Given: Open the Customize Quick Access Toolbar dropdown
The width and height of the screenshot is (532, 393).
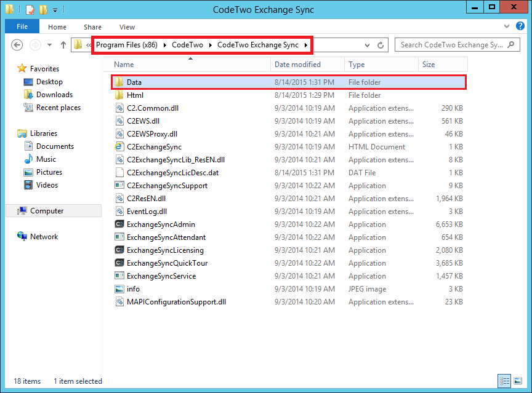Looking at the screenshot, I should (55, 10).
